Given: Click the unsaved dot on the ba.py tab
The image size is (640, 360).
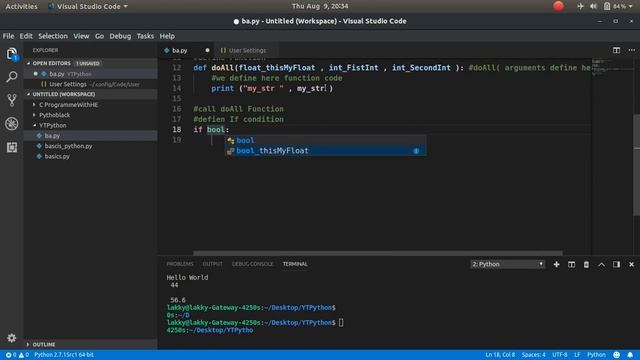Looking at the screenshot, I should (x=207, y=50).
